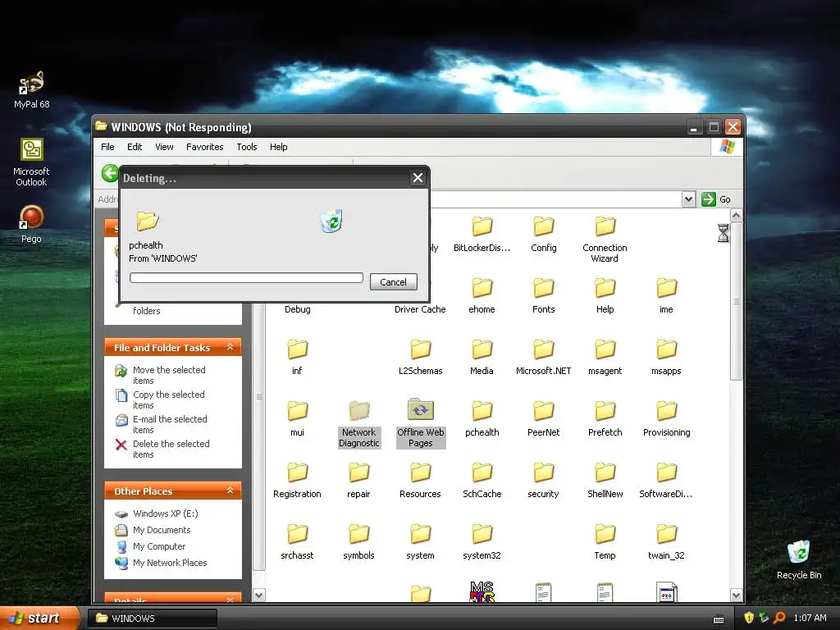Select the Help folder

click(x=605, y=295)
